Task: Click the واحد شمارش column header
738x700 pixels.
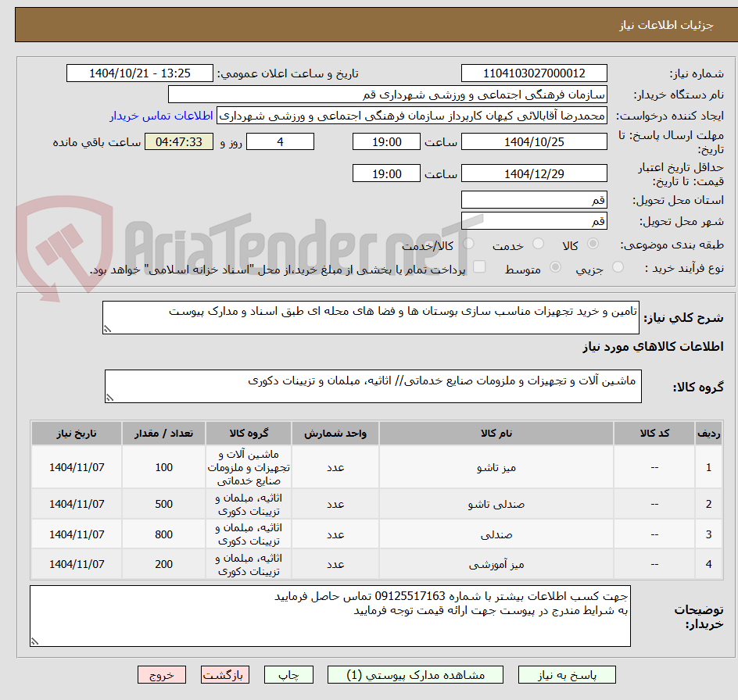Action: point(335,434)
